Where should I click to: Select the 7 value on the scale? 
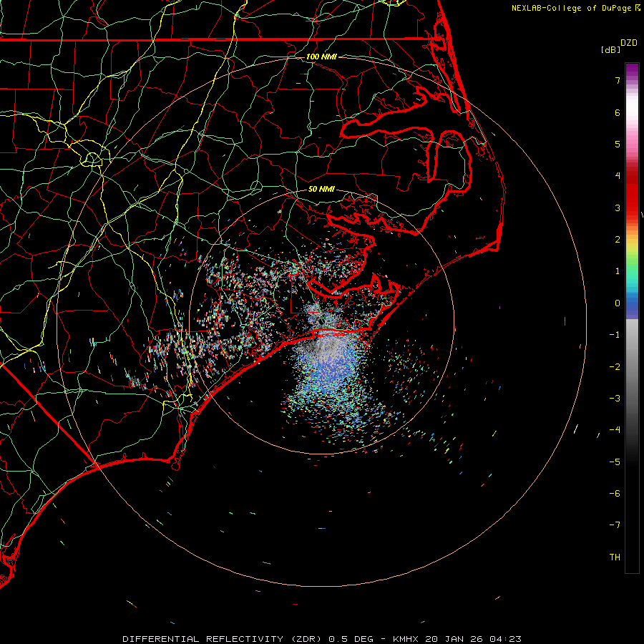pyautogui.click(x=618, y=80)
